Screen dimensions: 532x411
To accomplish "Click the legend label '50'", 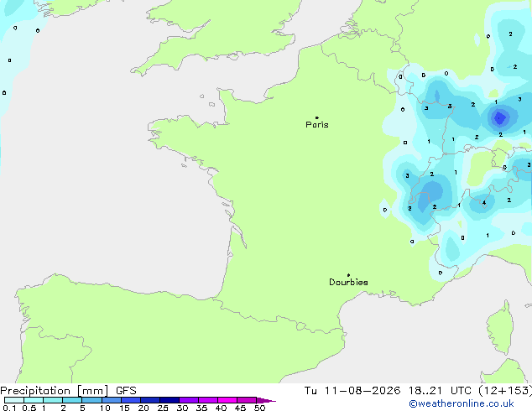I will (x=259, y=408).
